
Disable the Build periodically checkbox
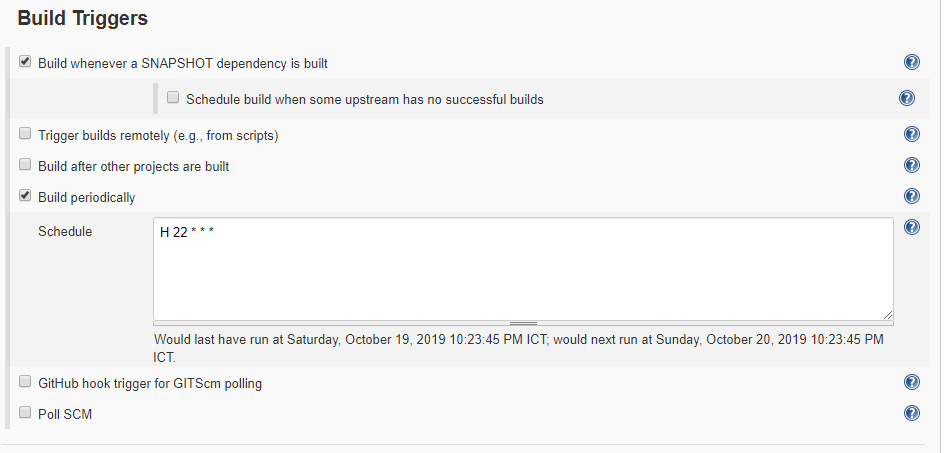tap(25, 196)
